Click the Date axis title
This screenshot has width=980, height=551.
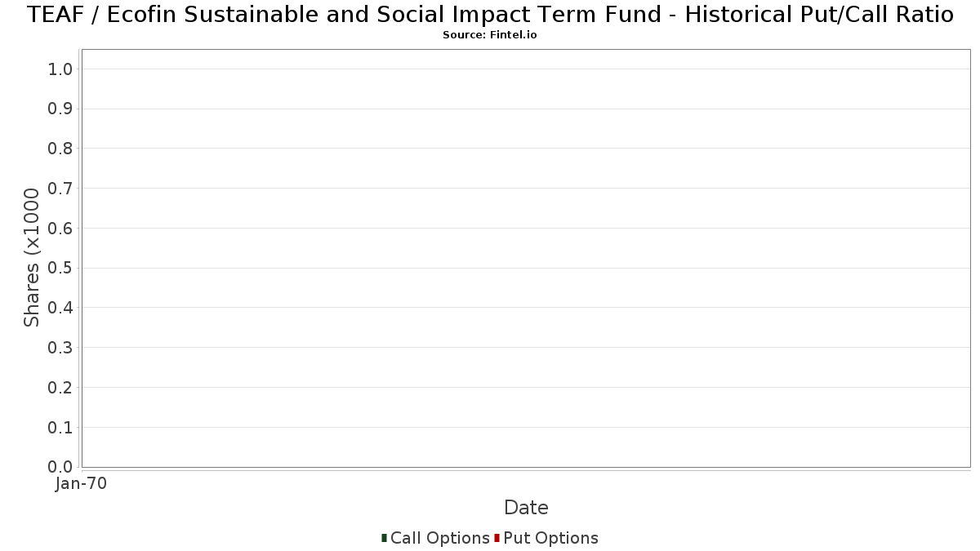coord(526,508)
